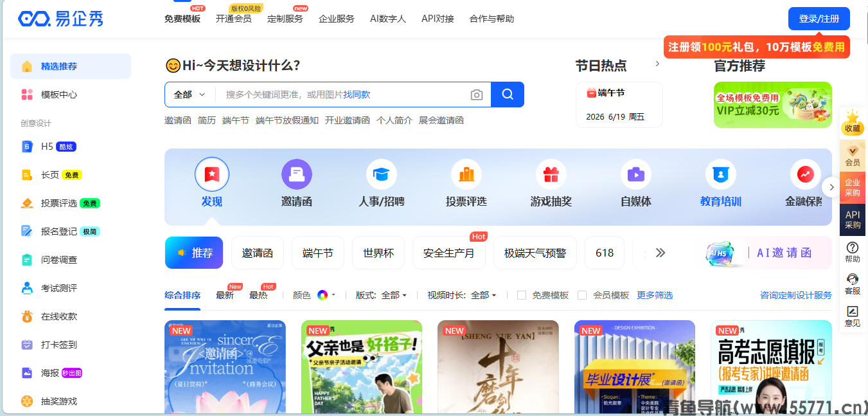Click the 找同款 link in search box
The height and width of the screenshot is (416, 868).
[357, 95]
